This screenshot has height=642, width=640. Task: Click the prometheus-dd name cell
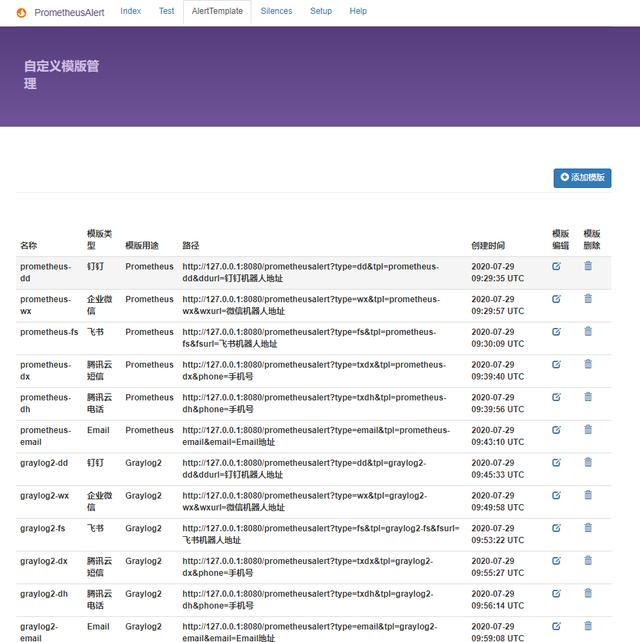tap(47, 272)
